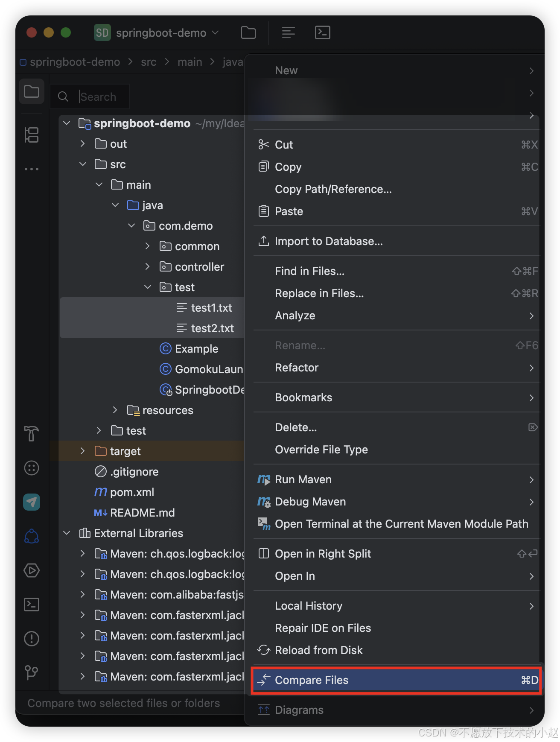Collapse the springboot-demo root node
This screenshot has height=742, width=560.
click(x=67, y=123)
